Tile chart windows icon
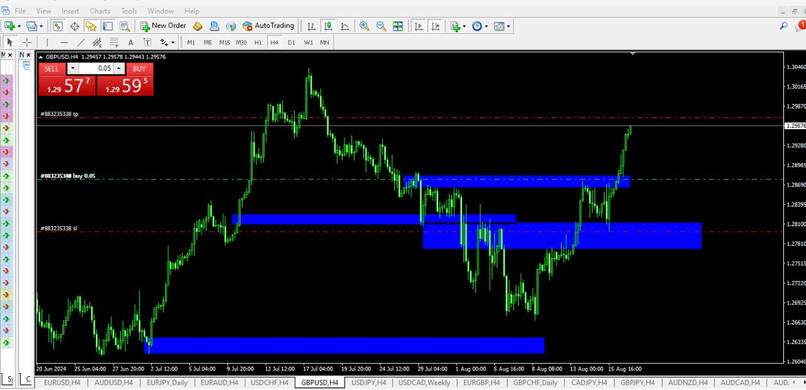Viewport: 806px width, 390px height. point(398,26)
